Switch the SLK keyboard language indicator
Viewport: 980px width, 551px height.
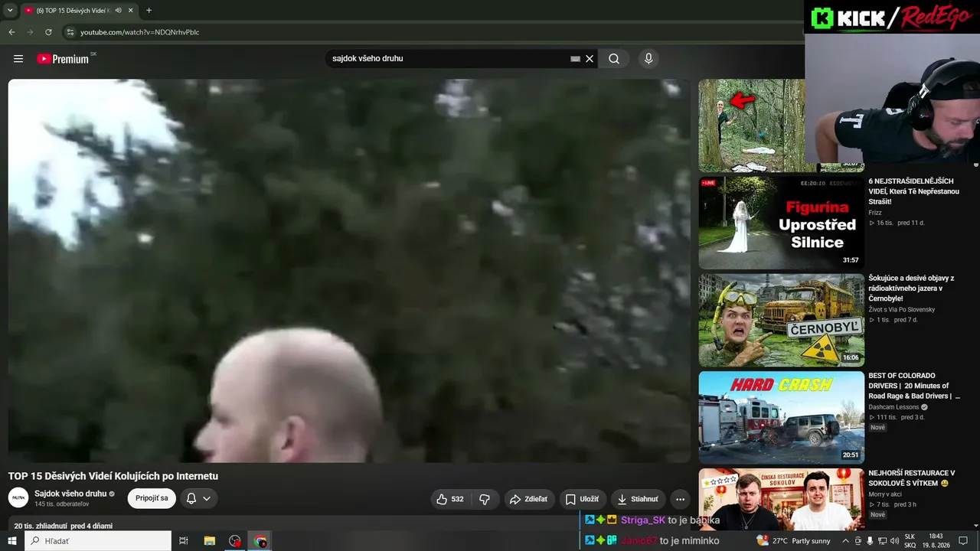tap(910, 541)
